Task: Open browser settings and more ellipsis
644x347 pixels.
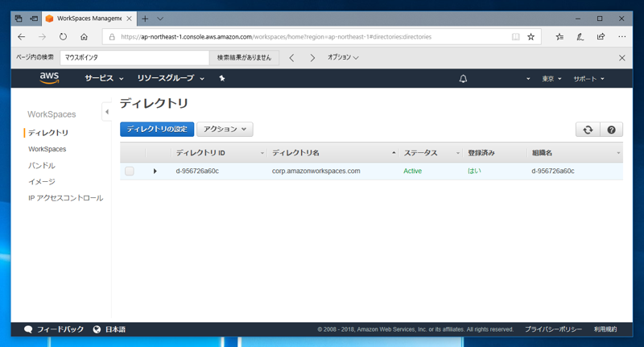Action: [621, 37]
